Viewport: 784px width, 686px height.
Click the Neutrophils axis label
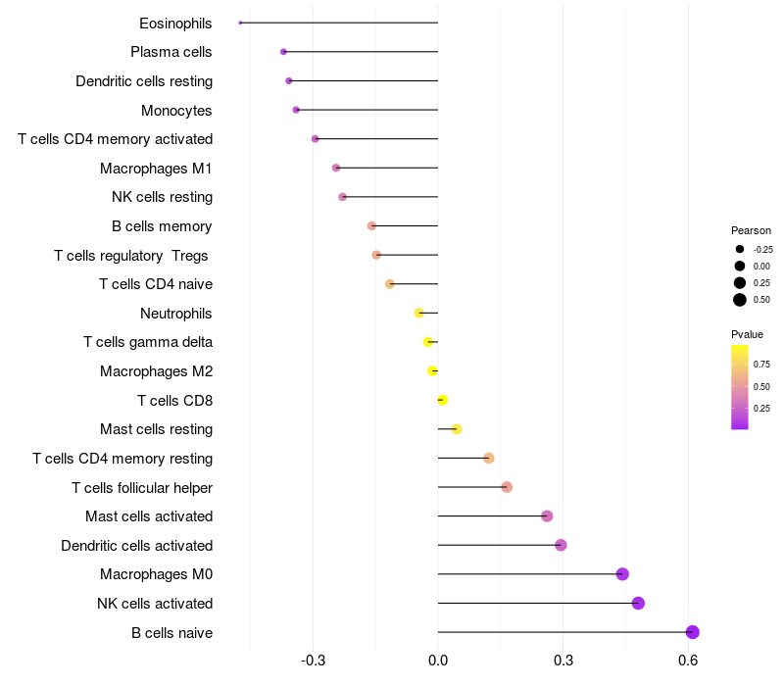(x=176, y=314)
